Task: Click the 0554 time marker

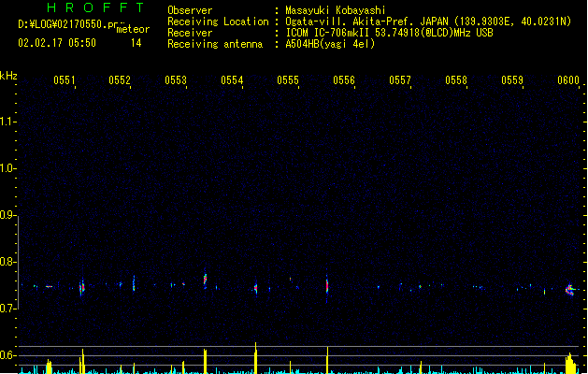Action: 232,80
